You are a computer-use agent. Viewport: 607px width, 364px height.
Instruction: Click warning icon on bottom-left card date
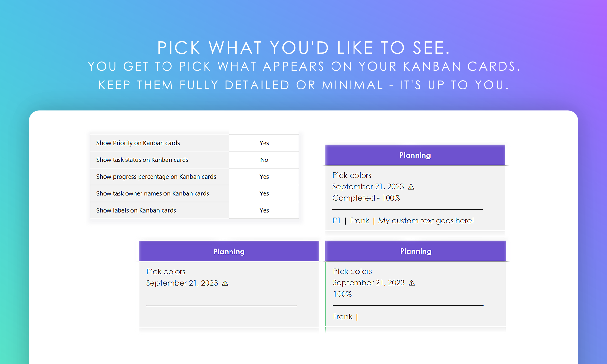[x=225, y=283]
